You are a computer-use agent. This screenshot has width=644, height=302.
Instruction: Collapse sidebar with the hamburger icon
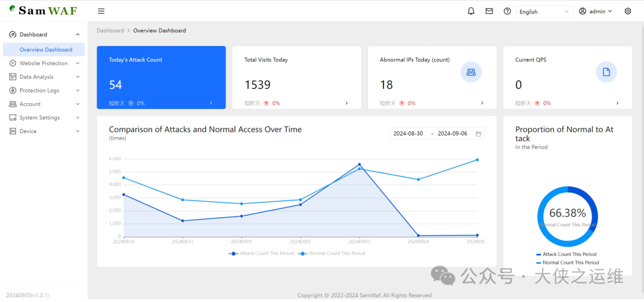pos(101,11)
